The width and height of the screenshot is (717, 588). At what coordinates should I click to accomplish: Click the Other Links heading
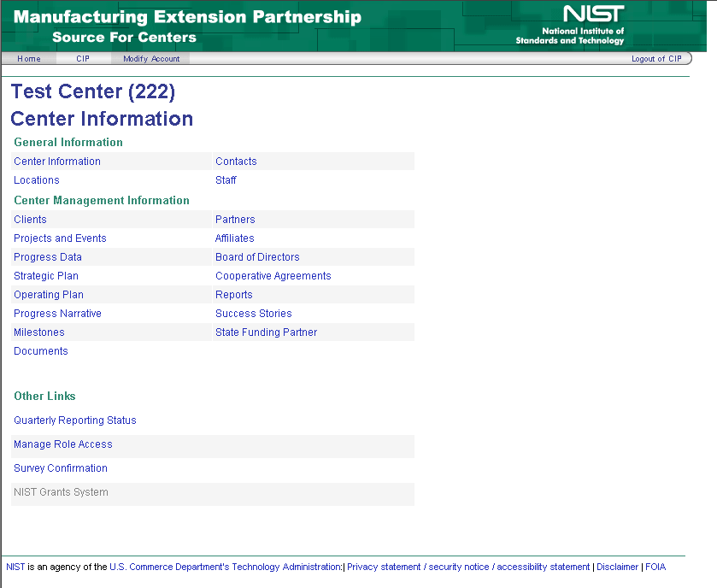click(x=44, y=396)
